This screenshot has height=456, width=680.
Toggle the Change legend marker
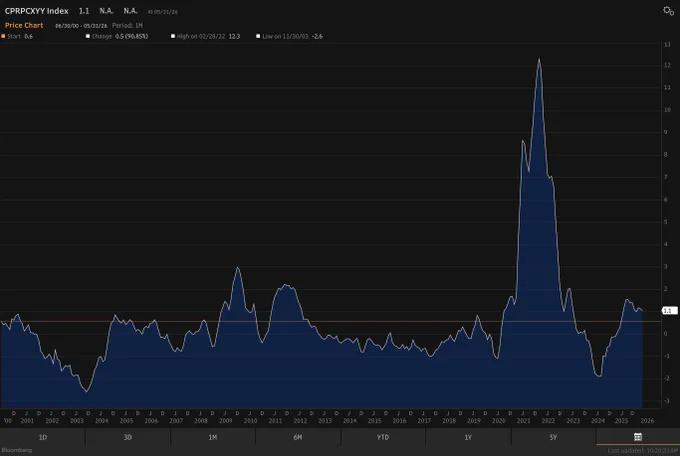(88, 36)
